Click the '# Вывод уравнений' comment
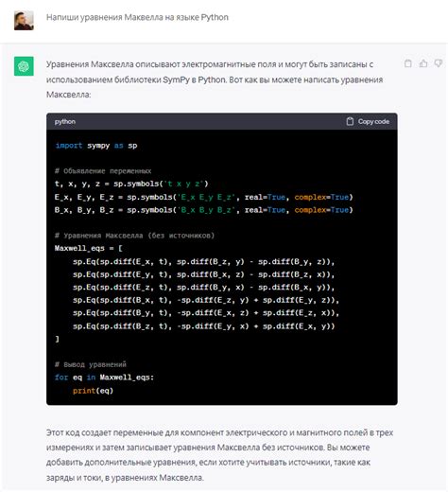Image resolution: width=448 pixels, height=492 pixels. pos(91,364)
